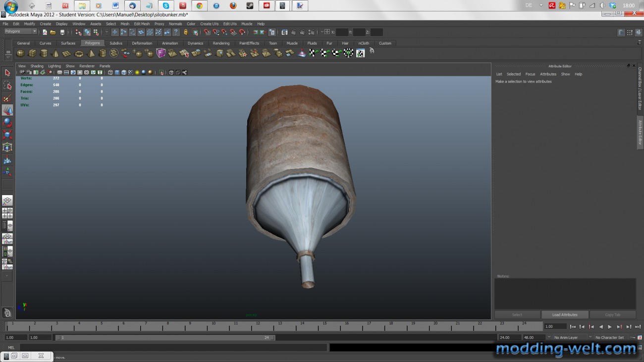
Task: Click the MEL command line input
Action: 173,348
